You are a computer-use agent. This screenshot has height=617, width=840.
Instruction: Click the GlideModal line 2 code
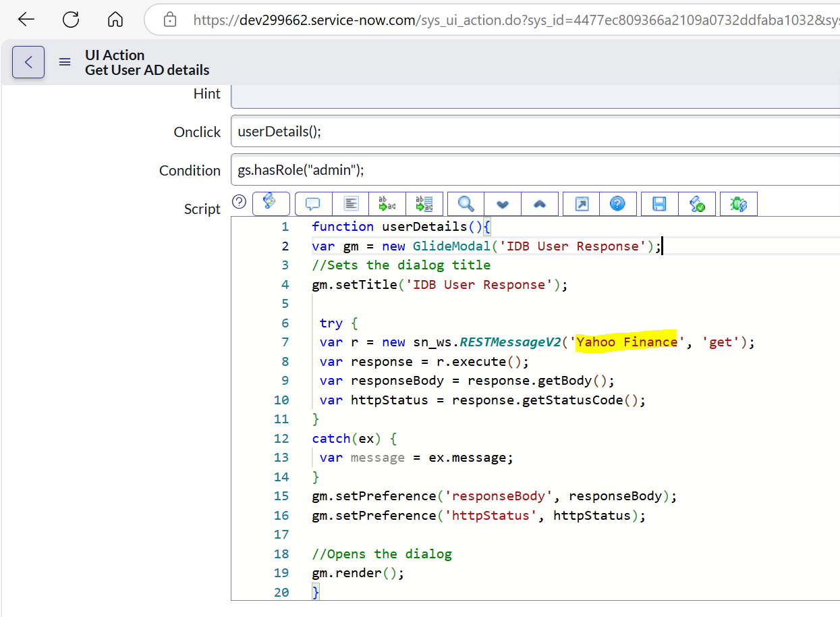(487, 246)
